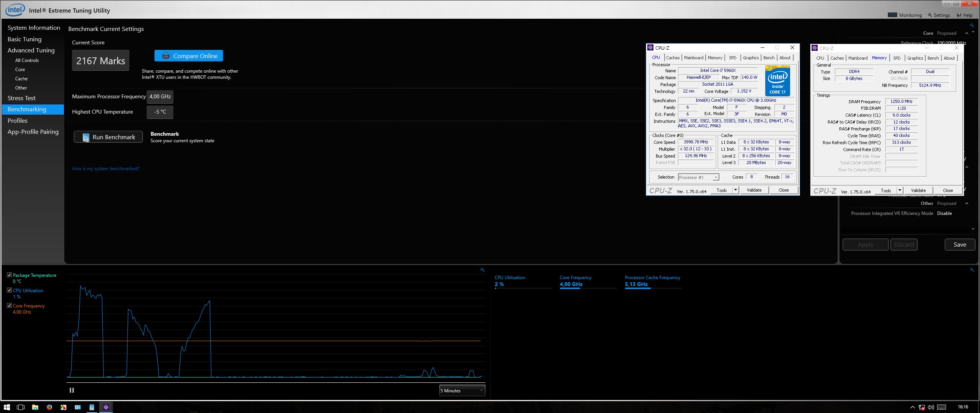Click the taskbar clock showing 16:16

click(963, 407)
